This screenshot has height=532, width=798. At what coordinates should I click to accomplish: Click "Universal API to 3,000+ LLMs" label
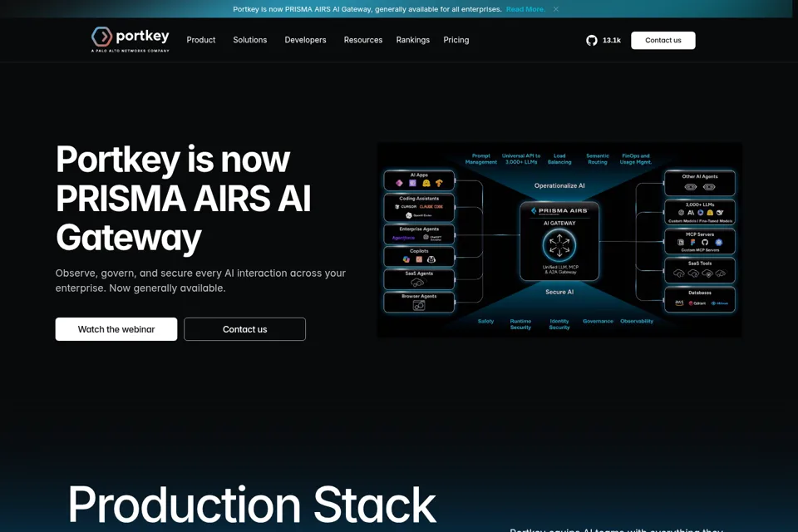click(x=521, y=159)
